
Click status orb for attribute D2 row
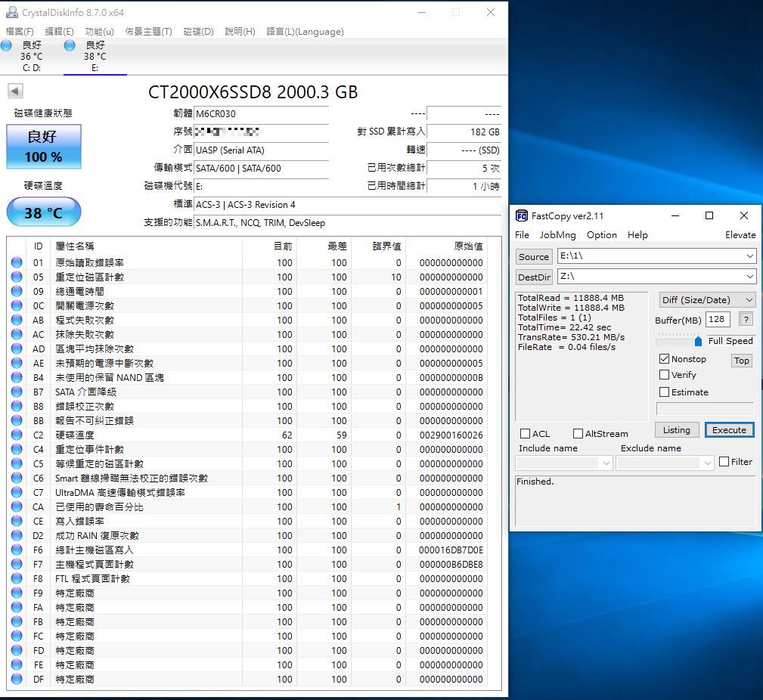point(17,535)
